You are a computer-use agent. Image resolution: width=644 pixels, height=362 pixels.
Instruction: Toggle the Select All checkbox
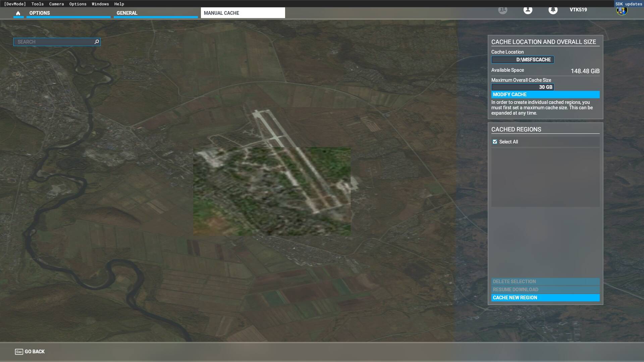495,142
